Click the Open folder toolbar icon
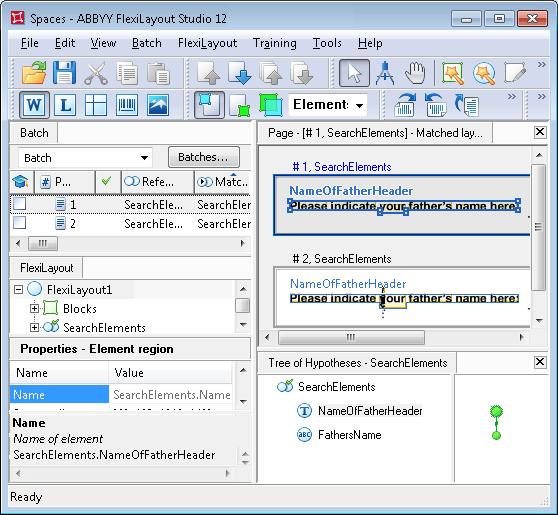 34,73
